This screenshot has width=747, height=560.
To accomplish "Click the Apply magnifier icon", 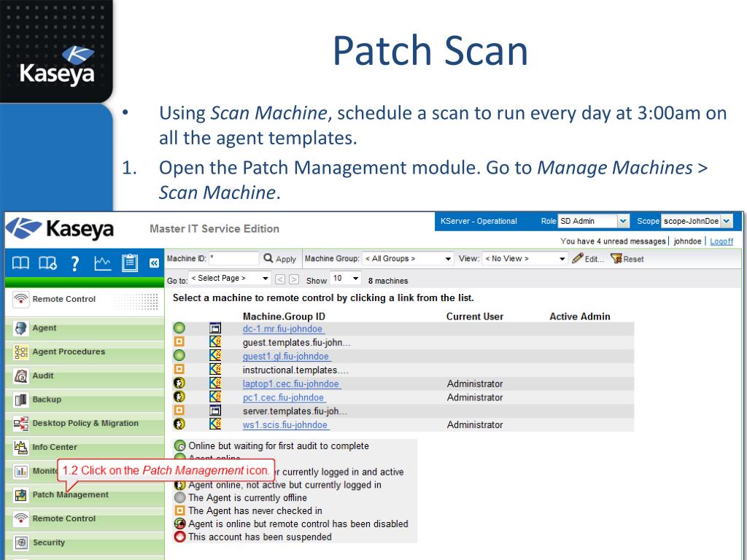I will pyautogui.click(x=268, y=258).
